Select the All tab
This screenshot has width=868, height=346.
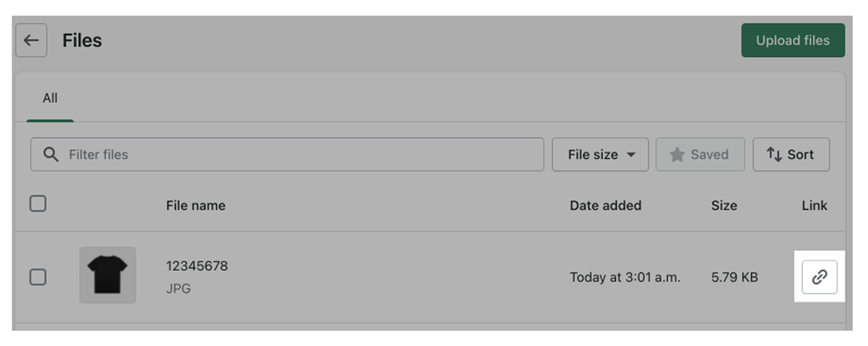[50, 98]
